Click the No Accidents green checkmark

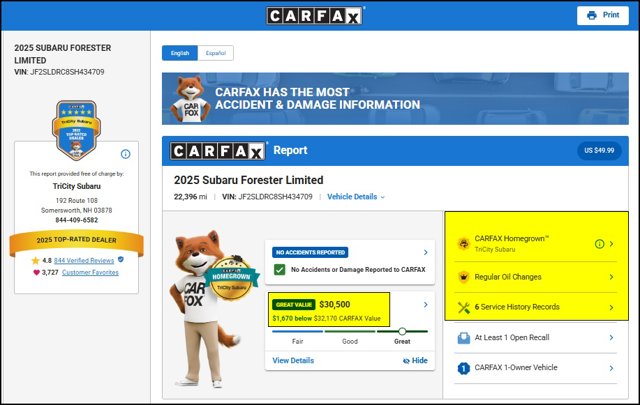click(x=280, y=269)
